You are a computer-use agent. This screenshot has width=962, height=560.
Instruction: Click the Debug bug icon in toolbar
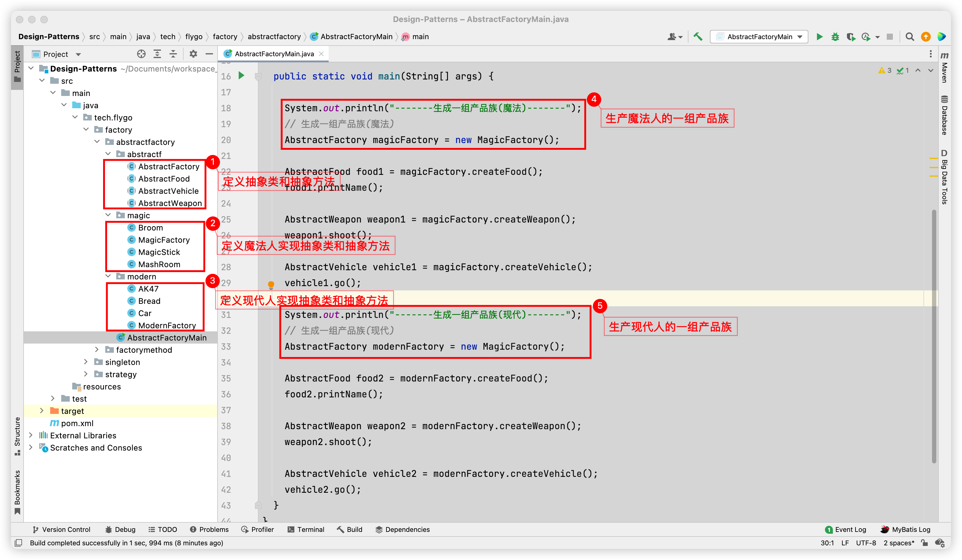(x=835, y=37)
